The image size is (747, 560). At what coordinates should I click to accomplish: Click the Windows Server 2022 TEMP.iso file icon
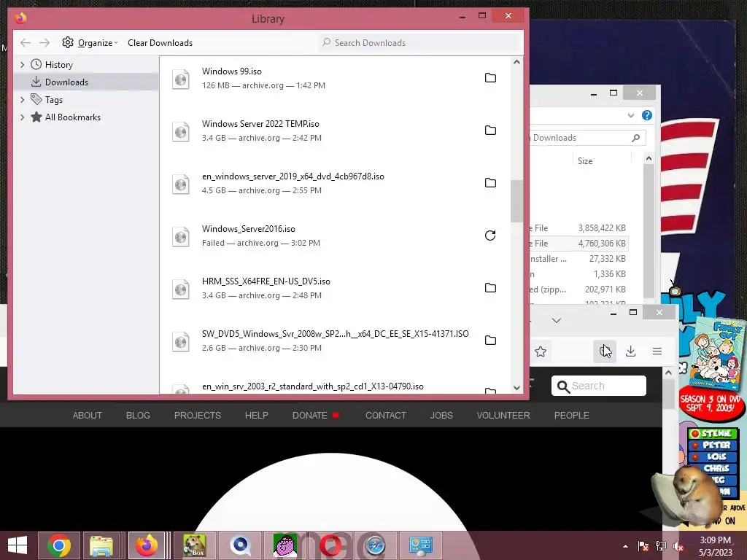[181, 131]
